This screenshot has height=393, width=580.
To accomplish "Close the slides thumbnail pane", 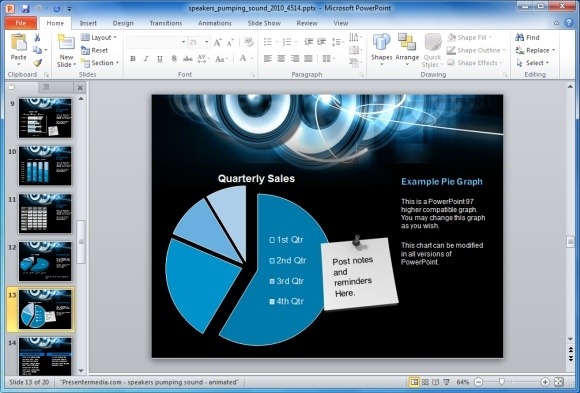I will (80, 88).
